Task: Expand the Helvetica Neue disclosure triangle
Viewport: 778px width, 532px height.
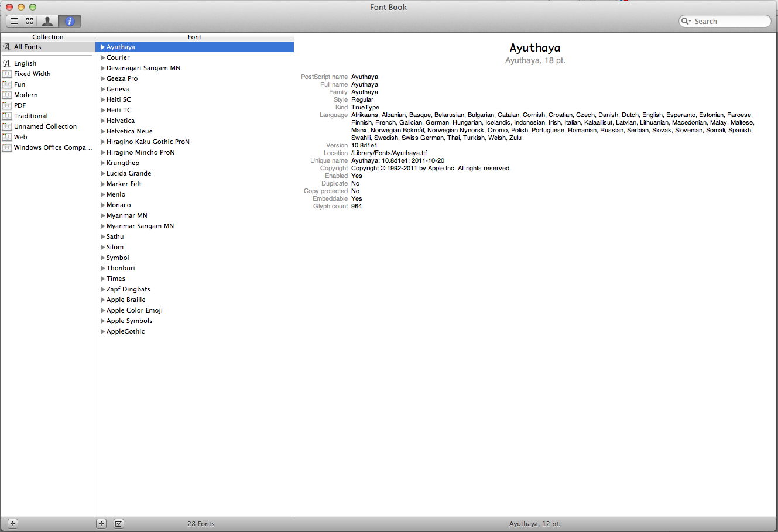Action: tap(102, 131)
